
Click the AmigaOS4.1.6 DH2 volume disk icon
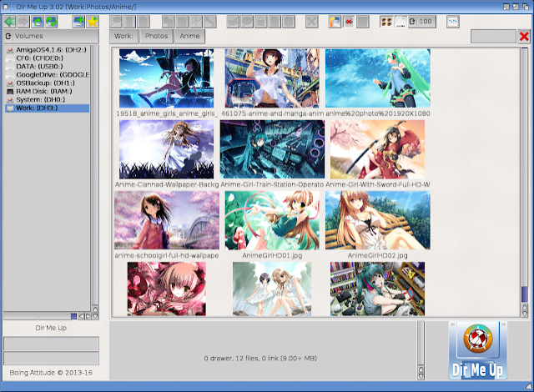tap(9, 51)
